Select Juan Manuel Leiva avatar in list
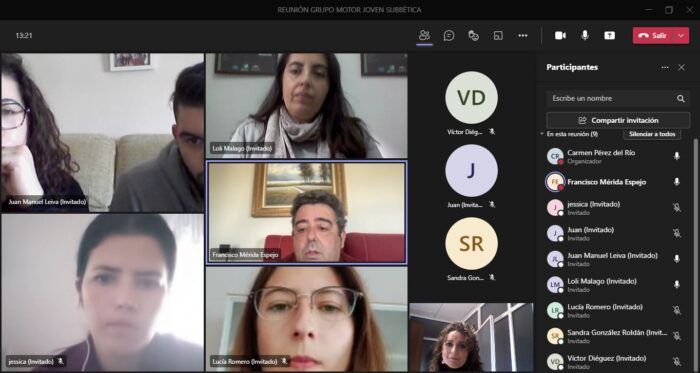The image size is (700, 373). point(555,259)
